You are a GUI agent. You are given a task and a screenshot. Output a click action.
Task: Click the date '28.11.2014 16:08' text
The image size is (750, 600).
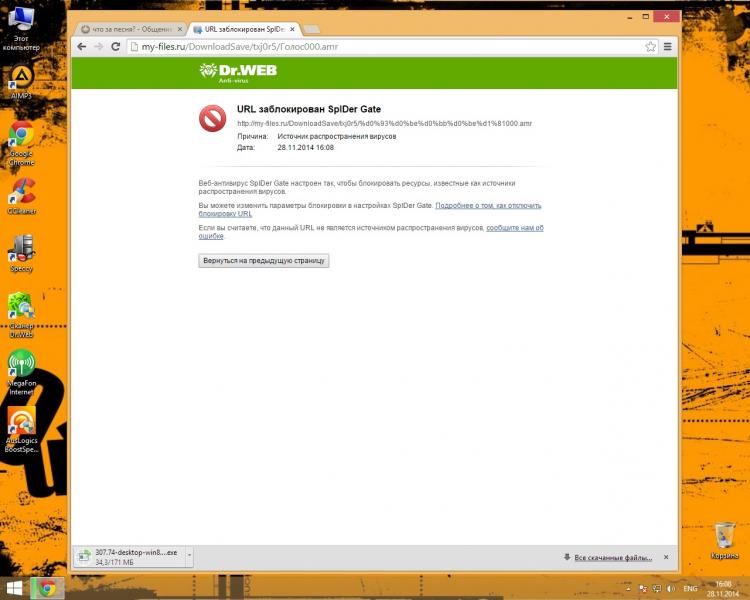click(306, 147)
